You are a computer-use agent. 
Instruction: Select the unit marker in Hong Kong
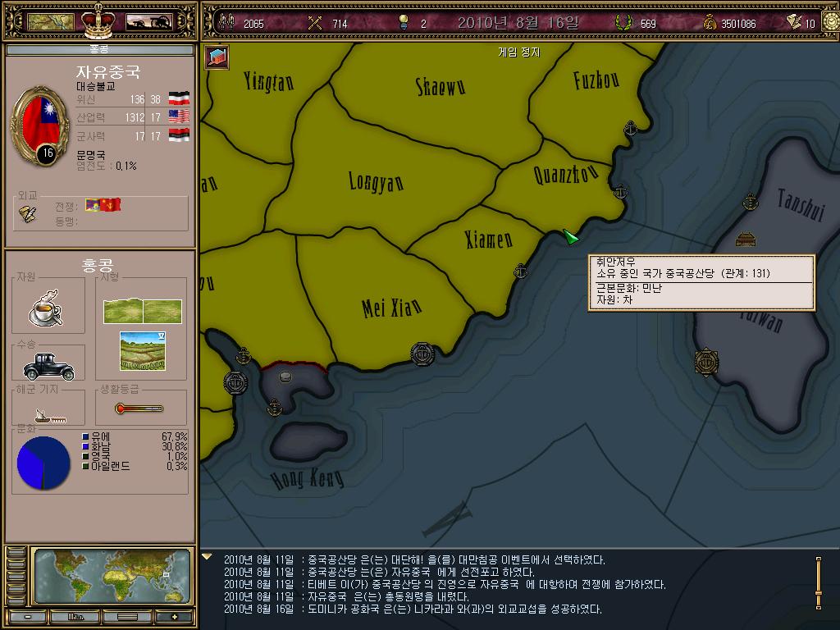point(286,377)
